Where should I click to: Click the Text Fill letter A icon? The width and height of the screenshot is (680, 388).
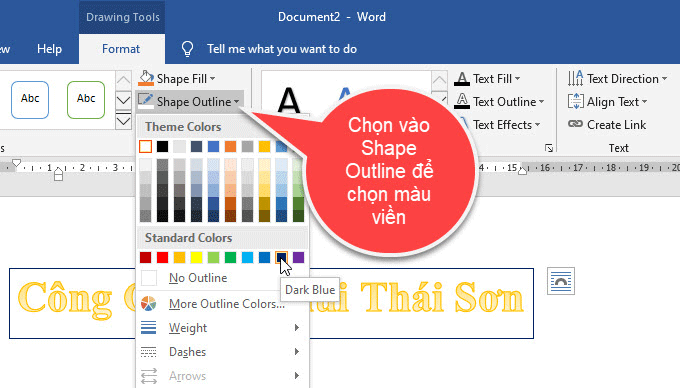(x=462, y=79)
